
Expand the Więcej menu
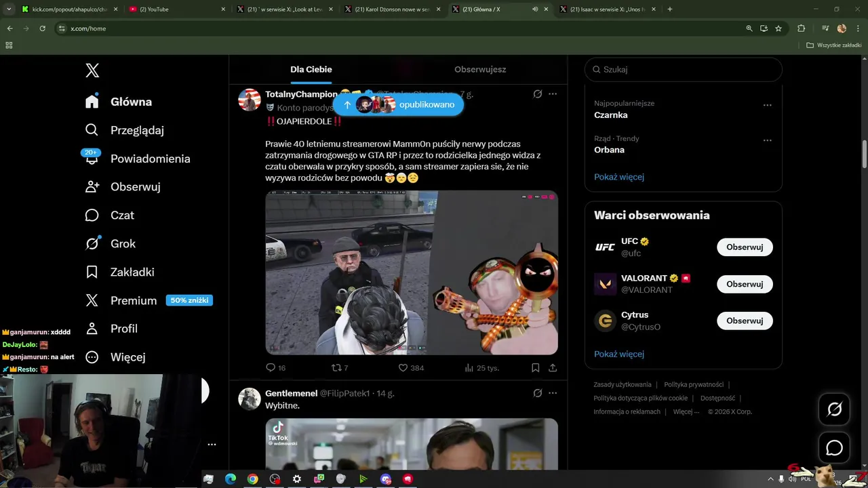115,357
